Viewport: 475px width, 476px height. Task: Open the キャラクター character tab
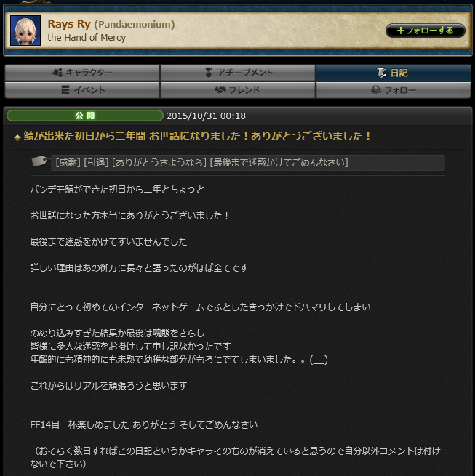point(82,73)
